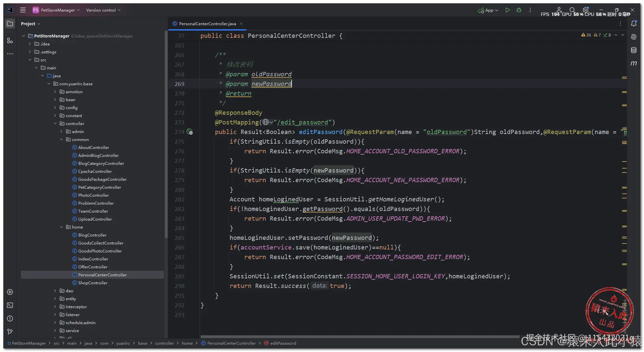Image resolution: width=644 pixels, height=352 pixels.
Task: Close the PersonalCenterController.java tab
Action: click(x=241, y=24)
